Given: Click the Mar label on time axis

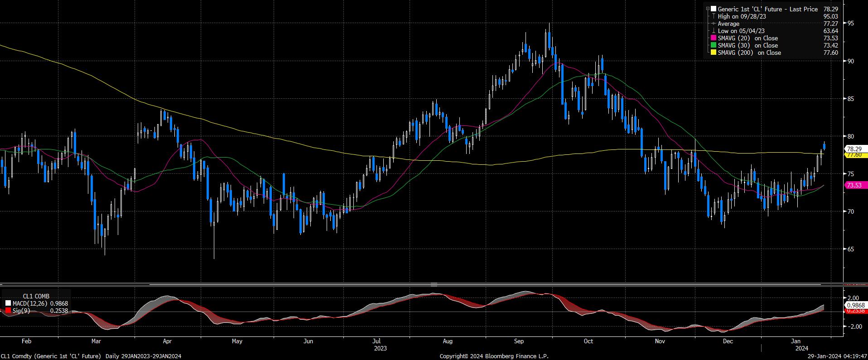Looking at the screenshot, I should [x=96, y=341].
